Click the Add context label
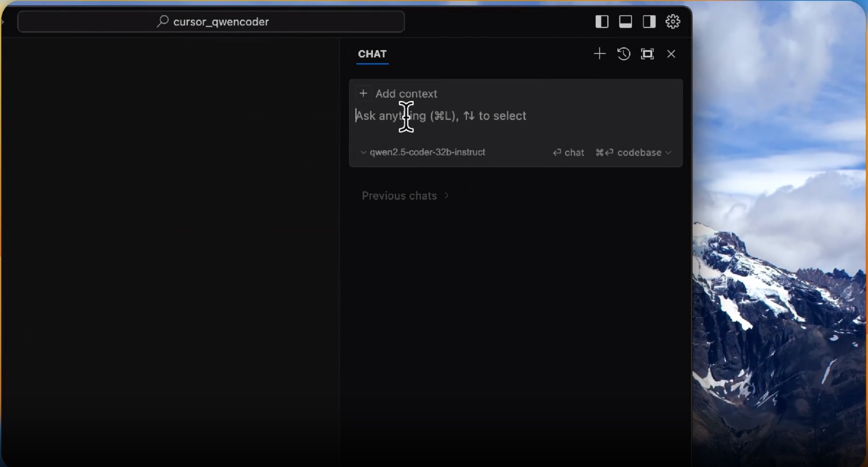Image resolution: width=868 pixels, height=467 pixels. [406, 93]
